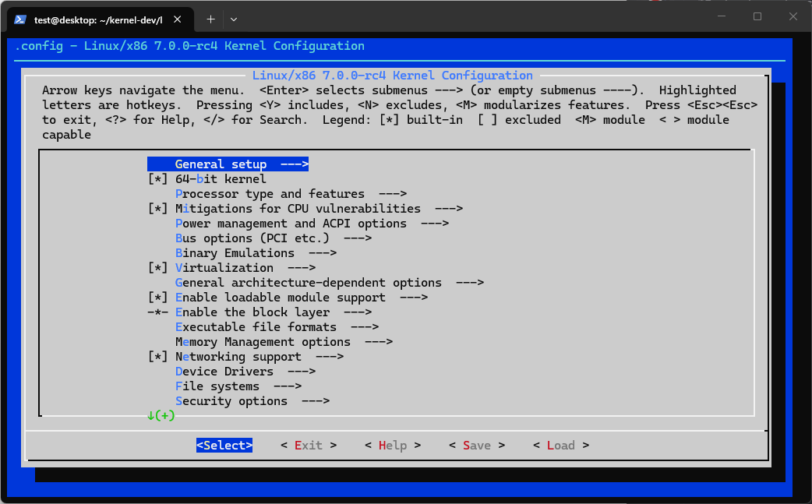Select the 64-bit kernel entry
The width and height of the screenshot is (812, 504).
click(221, 179)
